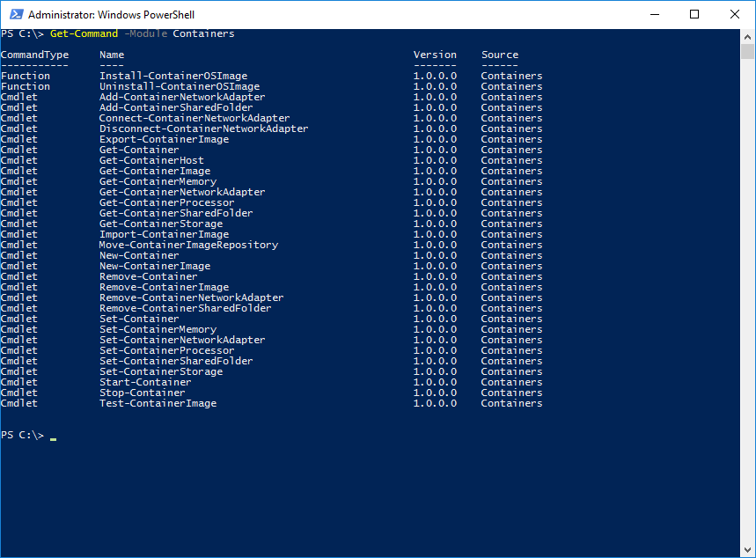This screenshot has width=756, height=558.
Task: Click the Get-Container entry
Action: tap(139, 150)
